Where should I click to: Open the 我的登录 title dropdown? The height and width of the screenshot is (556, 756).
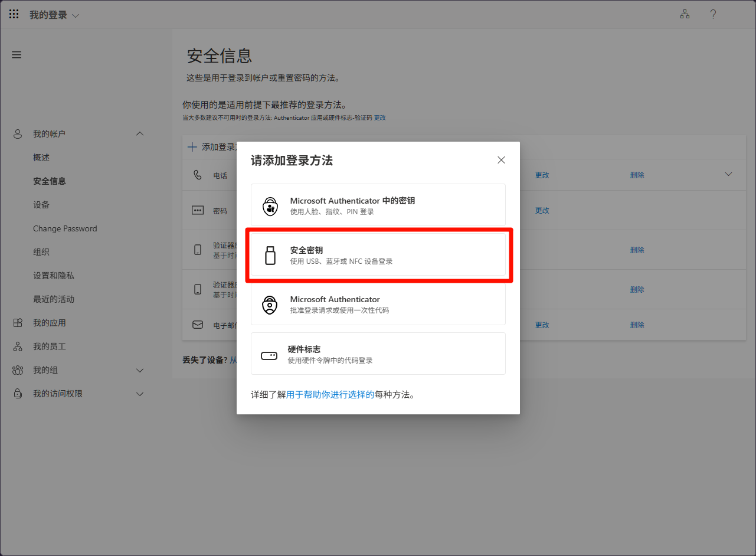(54, 15)
